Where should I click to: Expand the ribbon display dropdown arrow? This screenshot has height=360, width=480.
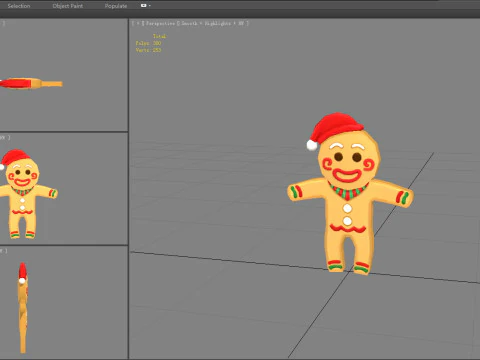click(x=150, y=6)
